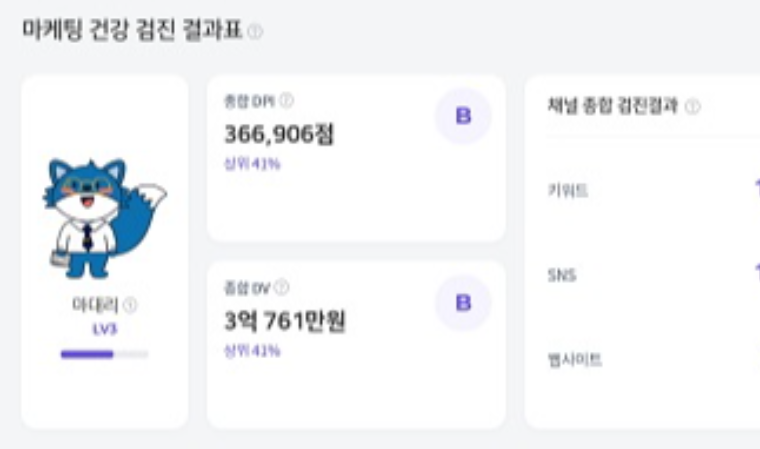760x449 pixels.
Task: Click the 상위 41% link under 3억 761만원
Action: (x=252, y=351)
